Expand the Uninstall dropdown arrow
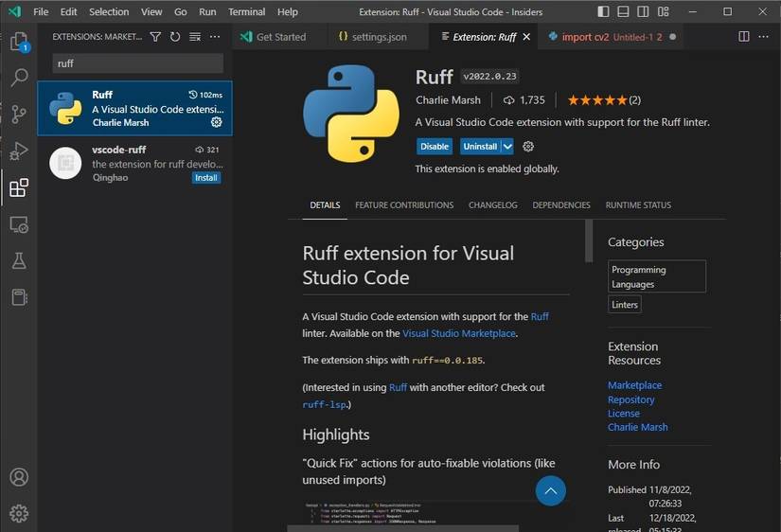The width and height of the screenshot is (781, 532). tap(507, 147)
